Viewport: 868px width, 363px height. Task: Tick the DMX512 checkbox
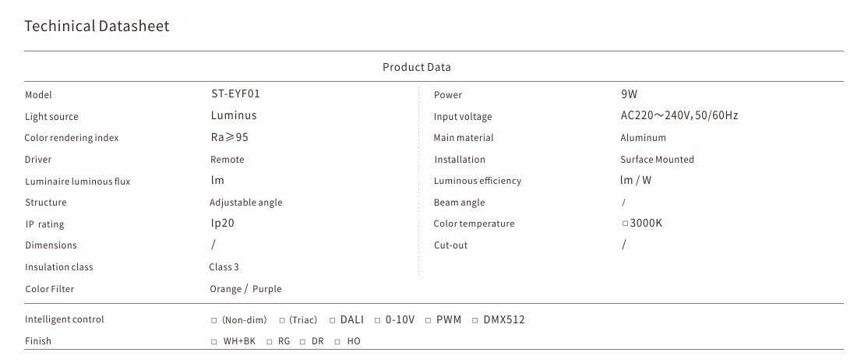[x=475, y=320]
